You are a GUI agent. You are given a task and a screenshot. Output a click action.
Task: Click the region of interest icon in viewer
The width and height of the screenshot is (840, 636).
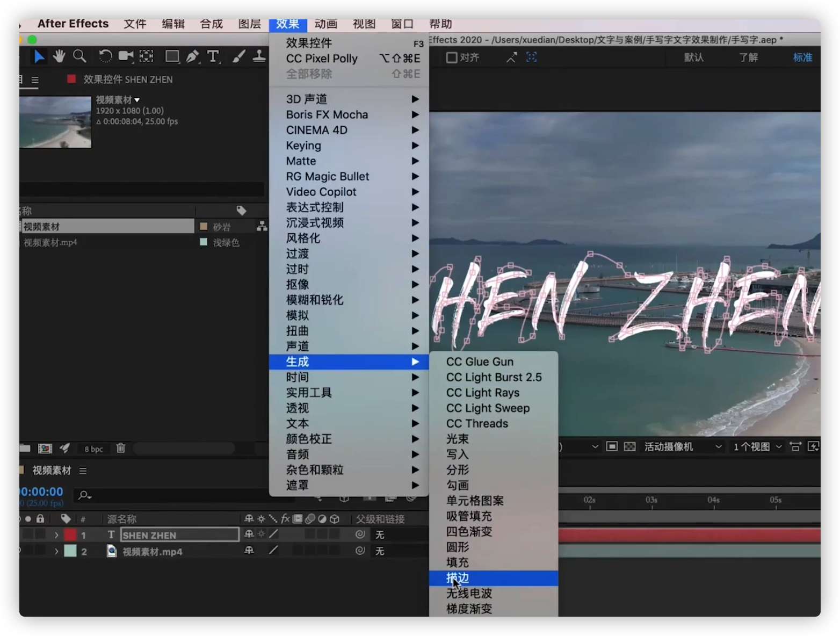(x=612, y=446)
